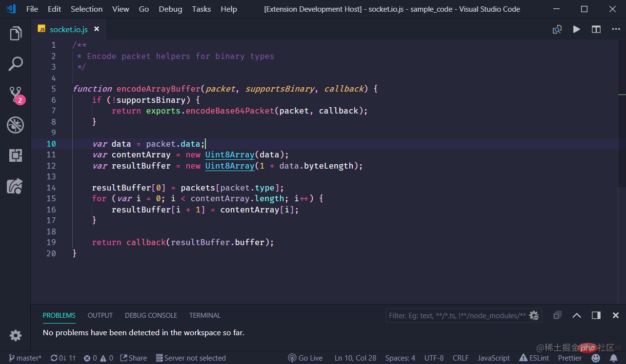Click the ESLint warning status item

(x=534, y=358)
